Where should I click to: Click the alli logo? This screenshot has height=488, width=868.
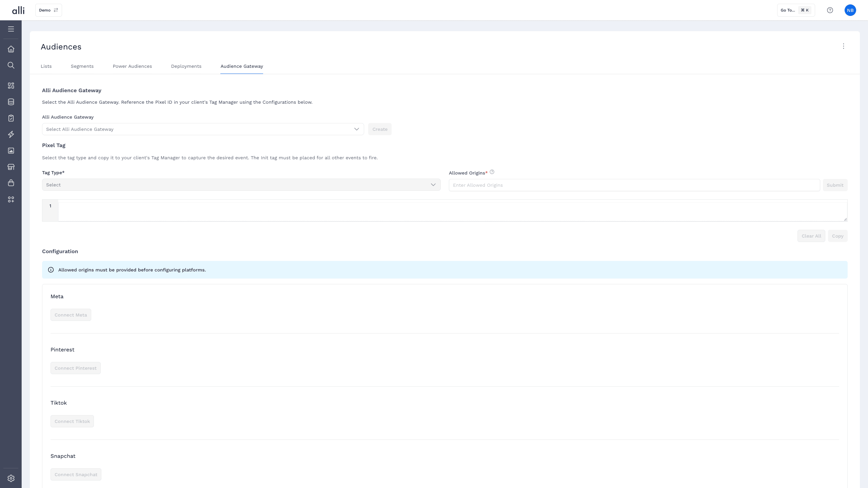[18, 10]
